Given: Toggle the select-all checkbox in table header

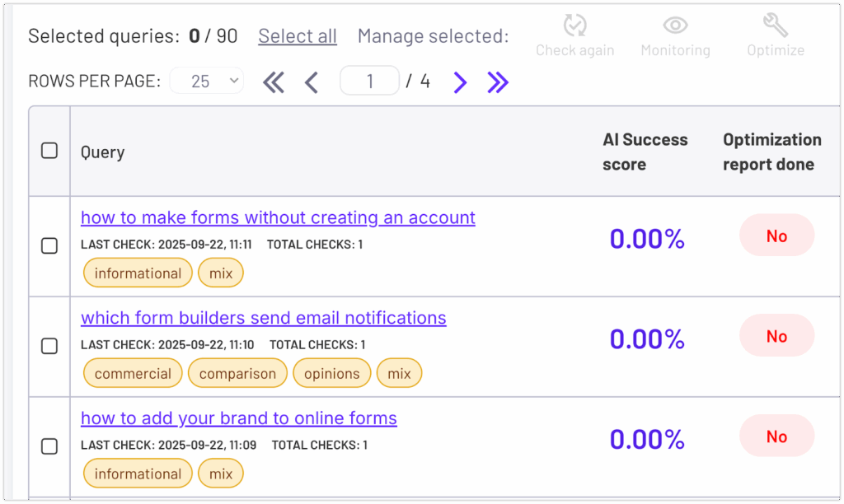Looking at the screenshot, I should pyautogui.click(x=49, y=151).
